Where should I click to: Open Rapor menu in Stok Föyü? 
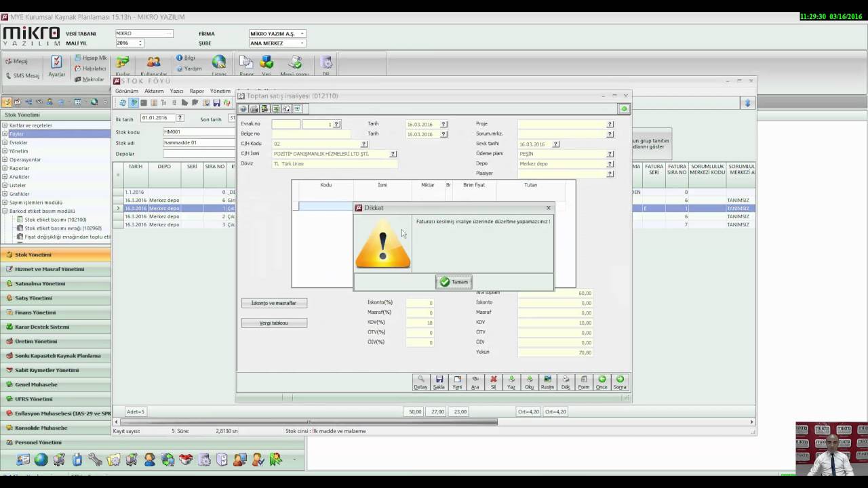tap(197, 91)
